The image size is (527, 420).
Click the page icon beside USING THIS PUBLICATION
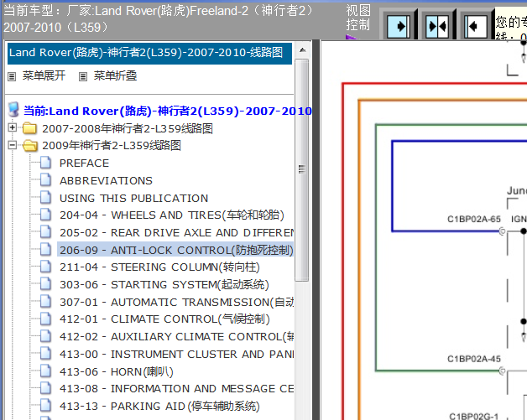[45, 197]
